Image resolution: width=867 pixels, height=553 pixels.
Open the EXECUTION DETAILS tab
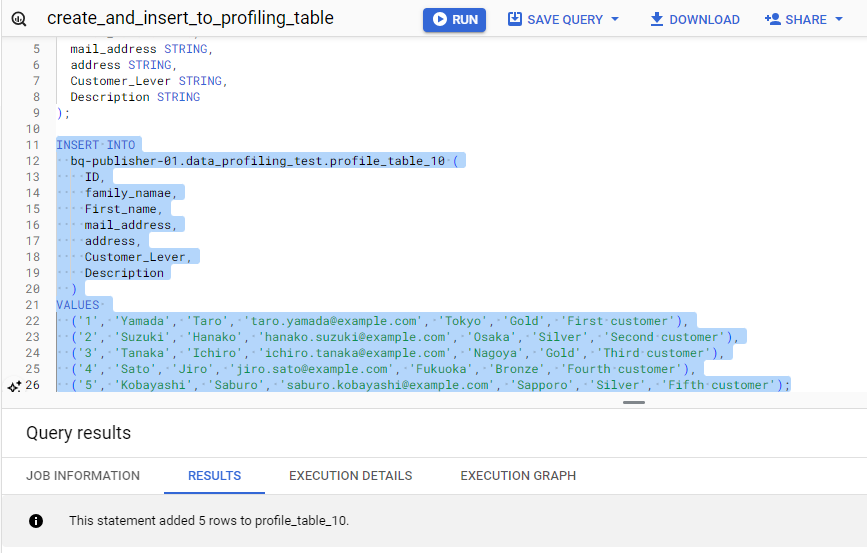351,476
